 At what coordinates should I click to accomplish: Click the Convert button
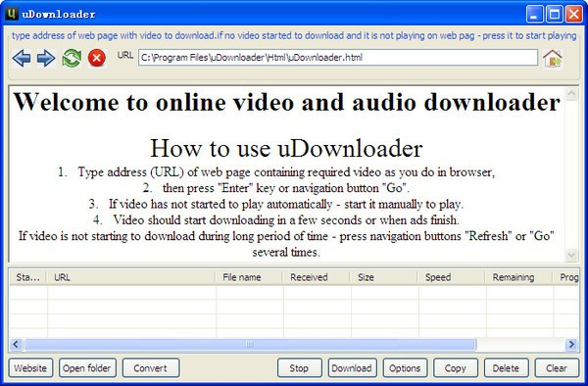pos(151,367)
